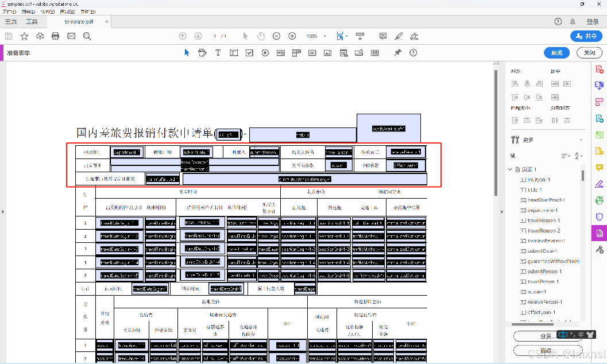Open the A-Z alphabetical sort dropdown
607x364 pixels.
(x=579, y=156)
